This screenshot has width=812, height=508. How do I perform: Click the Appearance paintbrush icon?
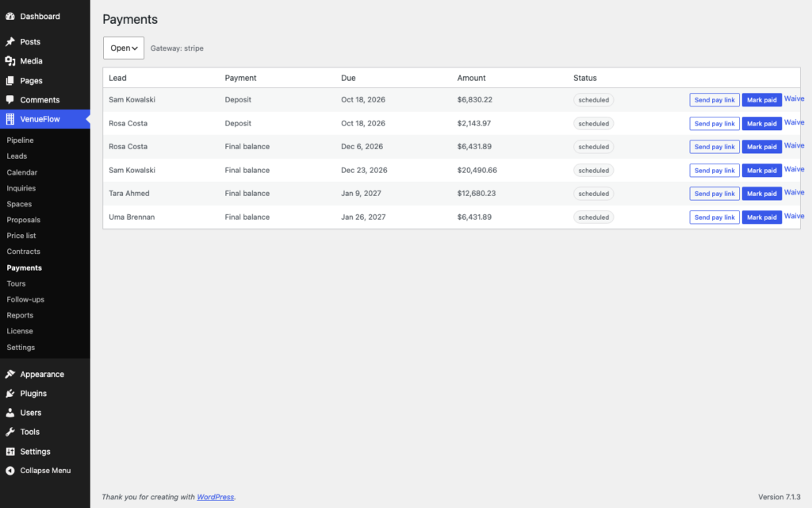click(10, 374)
